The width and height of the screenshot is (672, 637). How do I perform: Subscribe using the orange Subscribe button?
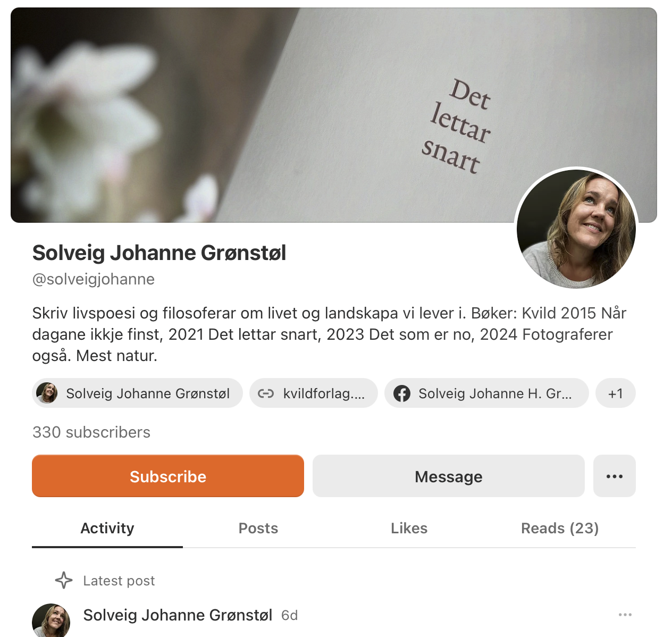tap(168, 476)
